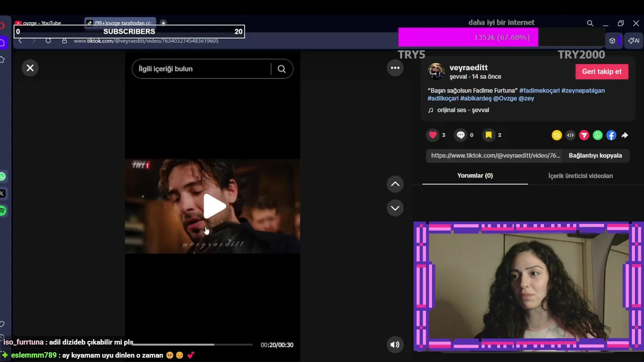The height and width of the screenshot is (362, 644).
Task: Select the video URL text field
Action: (x=496, y=155)
